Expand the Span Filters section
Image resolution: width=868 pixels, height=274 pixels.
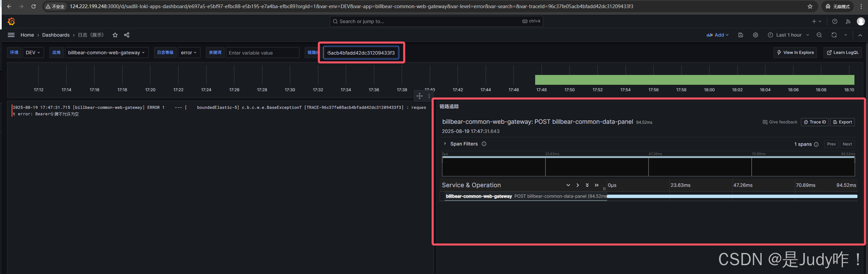(445, 144)
